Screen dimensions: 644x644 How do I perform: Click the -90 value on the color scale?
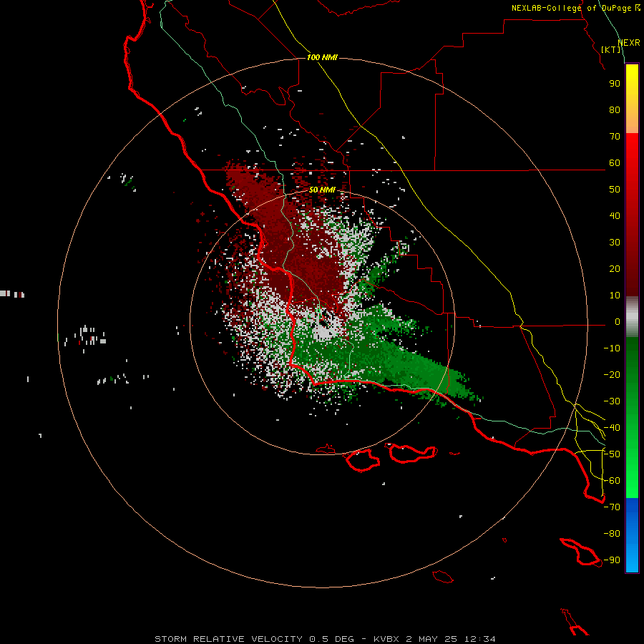612,560
